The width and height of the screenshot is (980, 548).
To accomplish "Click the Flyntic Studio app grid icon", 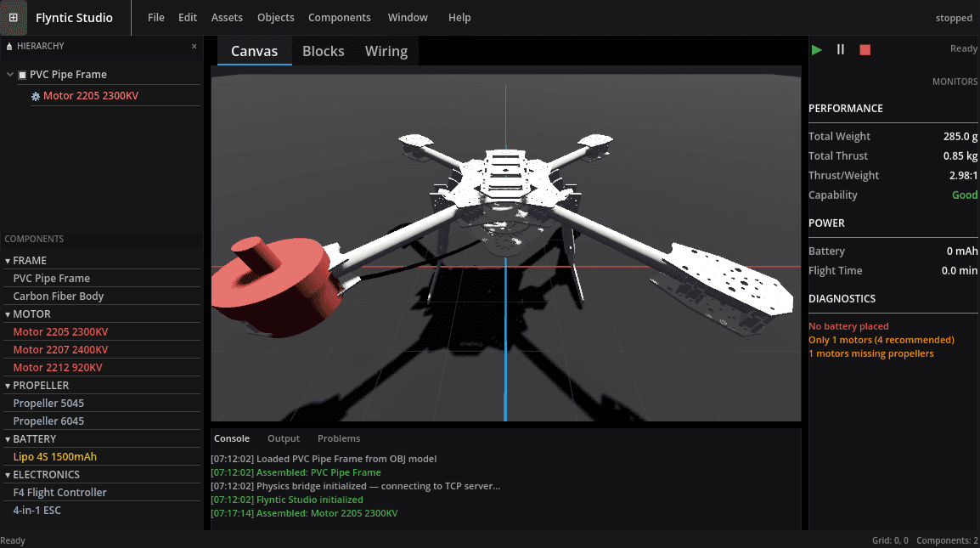I will coord(13,18).
